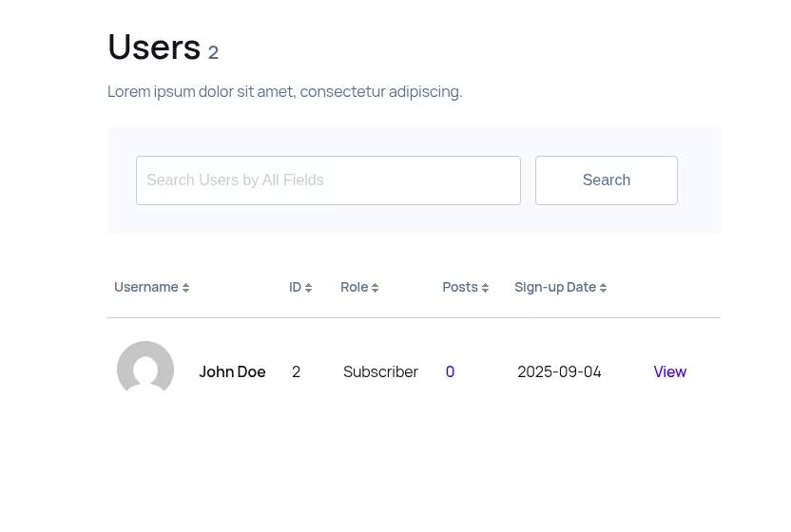Open the View link for John Doe
This screenshot has height=532, width=791.
coord(670,371)
